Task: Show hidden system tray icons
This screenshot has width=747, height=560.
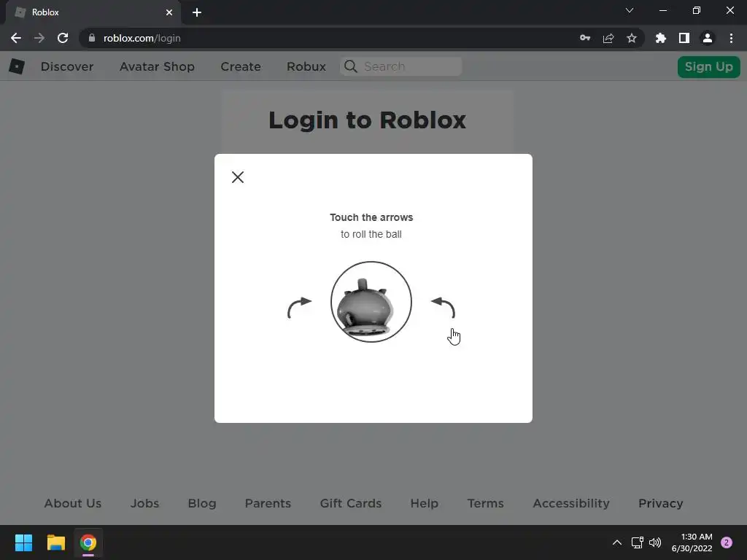Action: (617, 542)
